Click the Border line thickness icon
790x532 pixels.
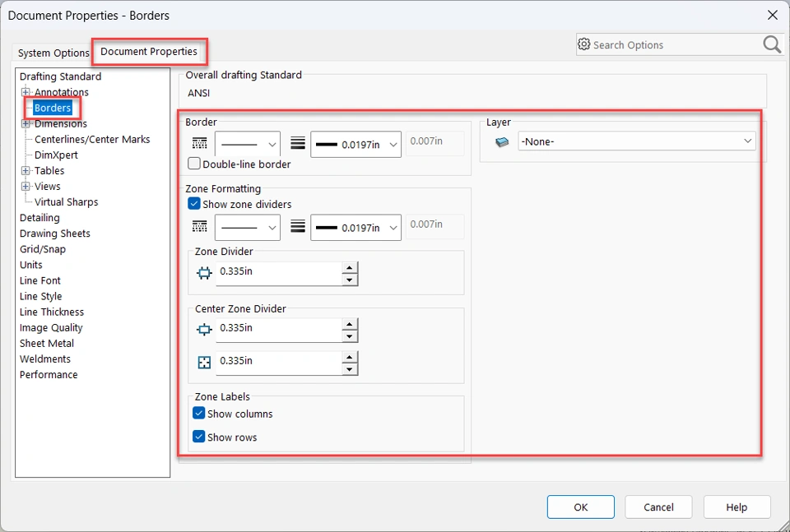(298, 144)
